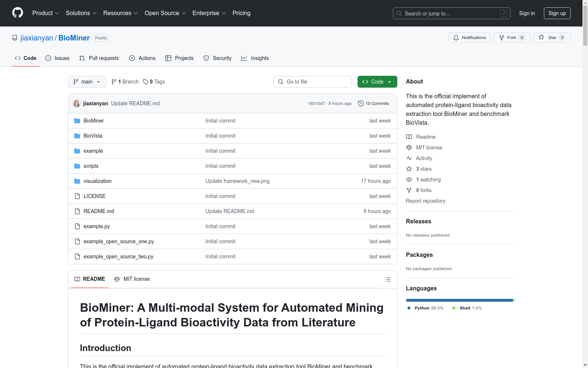Open the README outline list icon

[x=387, y=279]
